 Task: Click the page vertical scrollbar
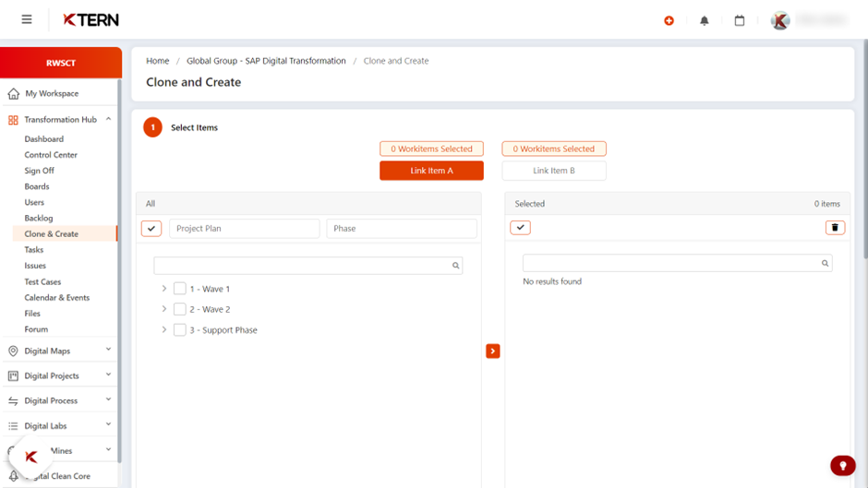point(865,149)
